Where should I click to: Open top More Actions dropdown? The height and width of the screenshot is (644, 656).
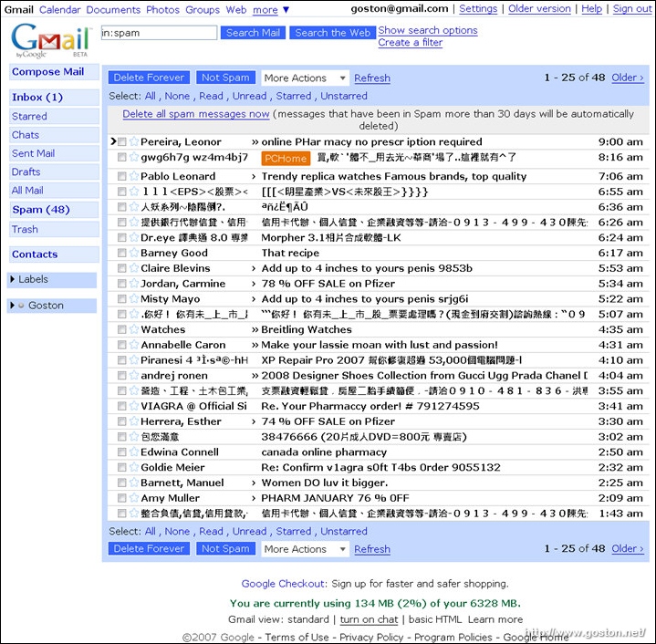[x=305, y=78]
